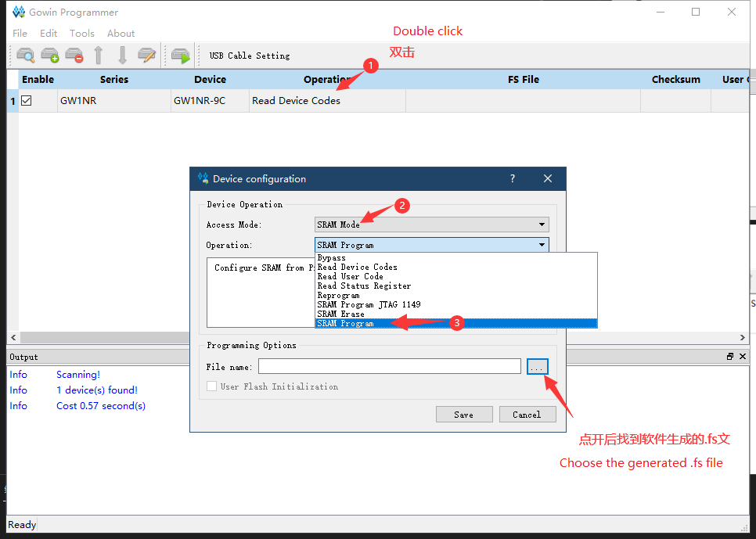Click the Scan Device toolbar icon
Screen dimensions: 756x539
point(26,56)
